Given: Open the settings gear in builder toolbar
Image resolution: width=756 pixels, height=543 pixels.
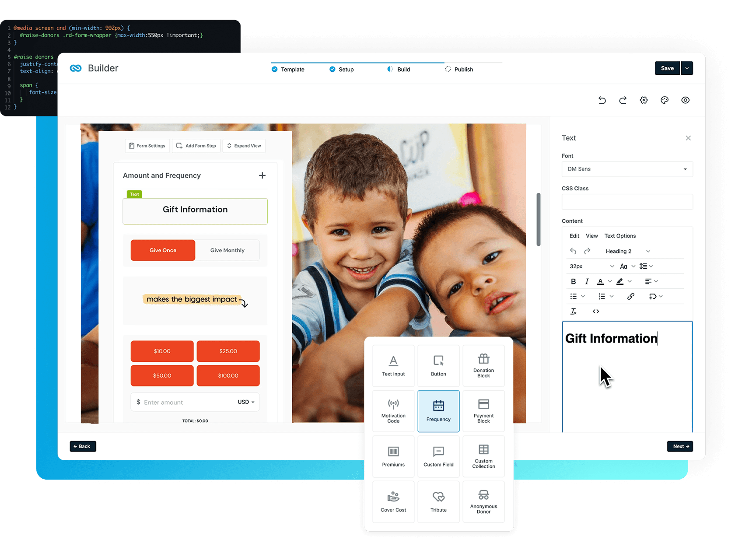Looking at the screenshot, I should click(x=644, y=100).
